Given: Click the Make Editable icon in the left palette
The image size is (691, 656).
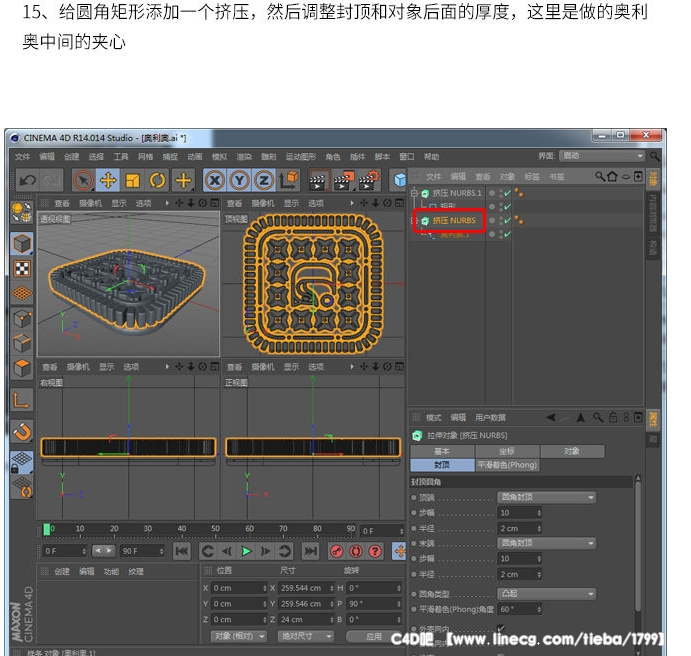Looking at the screenshot, I should pyautogui.click(x=22, y=213).
